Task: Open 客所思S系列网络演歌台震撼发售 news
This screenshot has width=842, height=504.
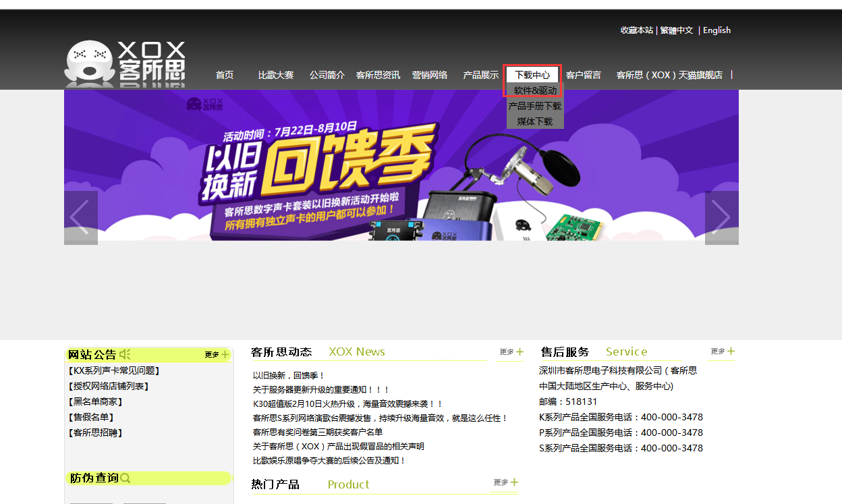Action: [381, 418]
